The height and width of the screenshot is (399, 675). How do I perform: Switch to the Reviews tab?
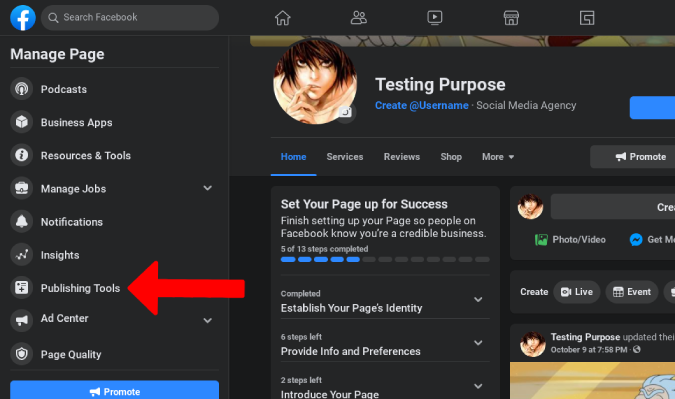click(402, 157)
